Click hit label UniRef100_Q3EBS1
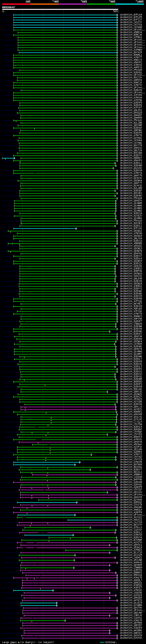This screenshot has height=644, width=146. [131, 286]
